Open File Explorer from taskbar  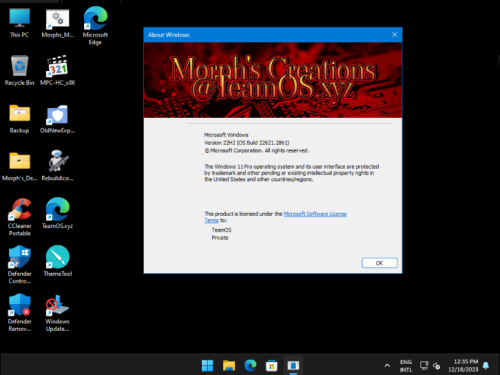[229, 365]
